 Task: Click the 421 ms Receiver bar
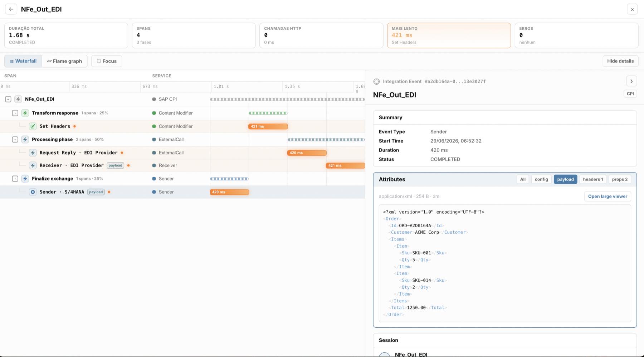pos(345,165)
